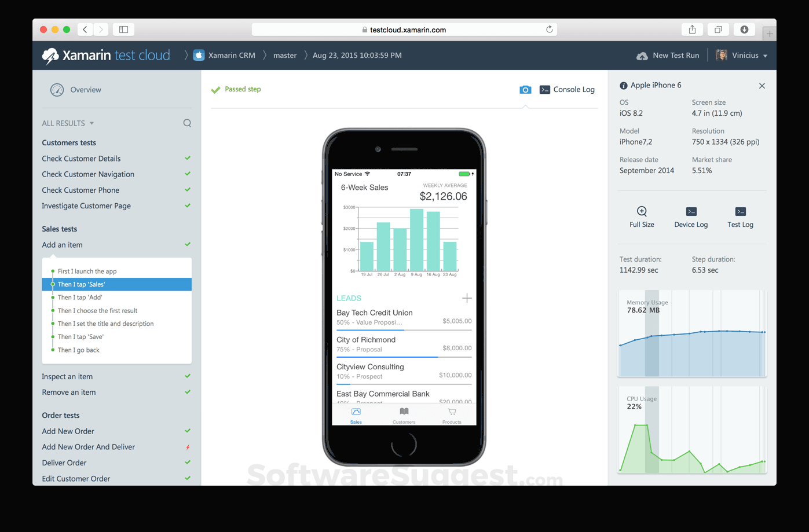Image resolution: width=809 pixels, height=532 pixels.
Task: Select the master branch in the breadcrumb
Action: (x=285, y=55)
